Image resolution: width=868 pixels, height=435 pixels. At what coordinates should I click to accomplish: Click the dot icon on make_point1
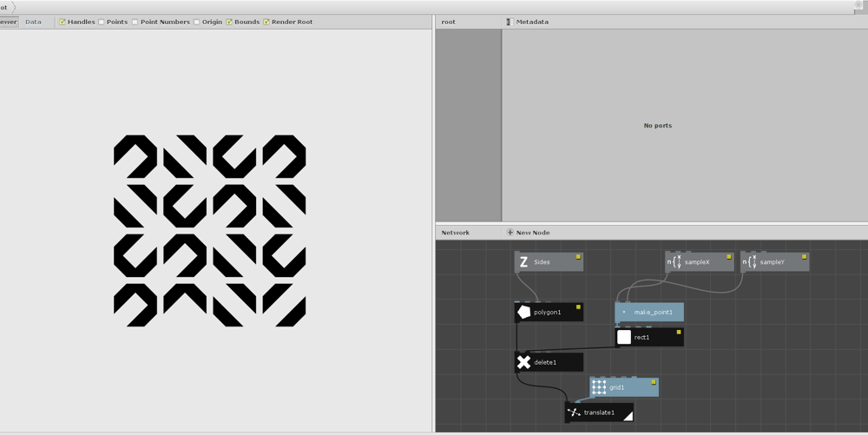pyautogui.click(x=624, y=312)
